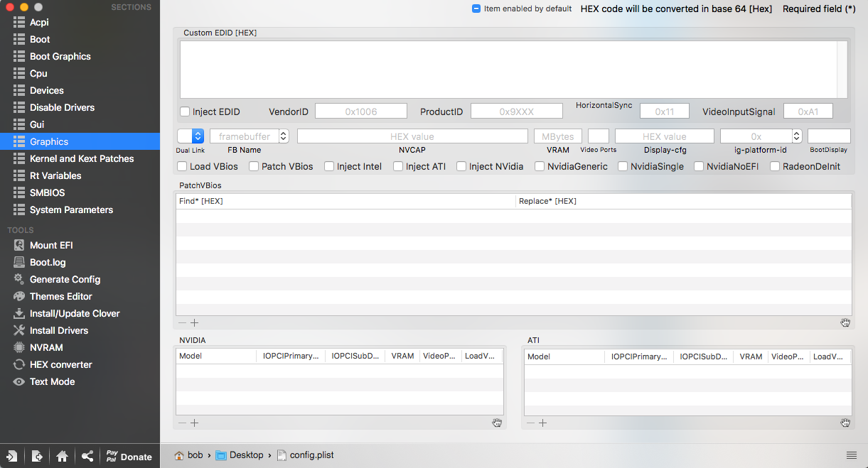Click the Boot.log document icon
The image size is (868, 468).
[18, 262]
